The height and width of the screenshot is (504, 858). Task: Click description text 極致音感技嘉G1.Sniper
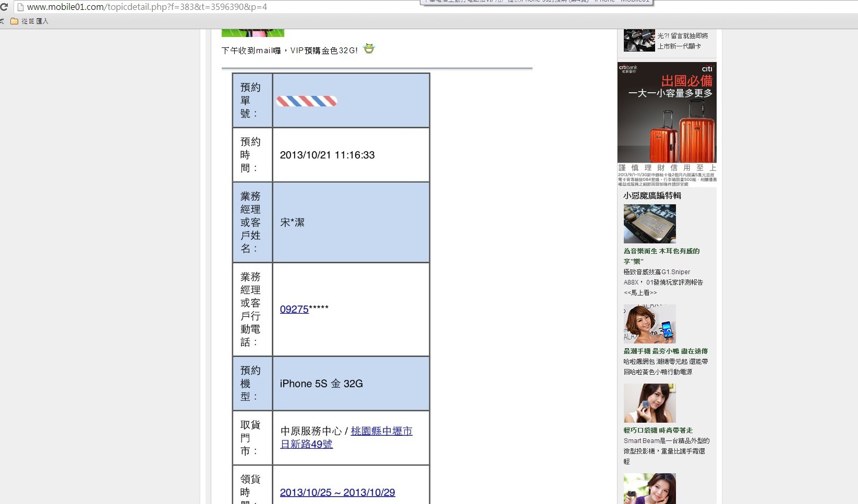pyautogui.click(x=657, y=272)
